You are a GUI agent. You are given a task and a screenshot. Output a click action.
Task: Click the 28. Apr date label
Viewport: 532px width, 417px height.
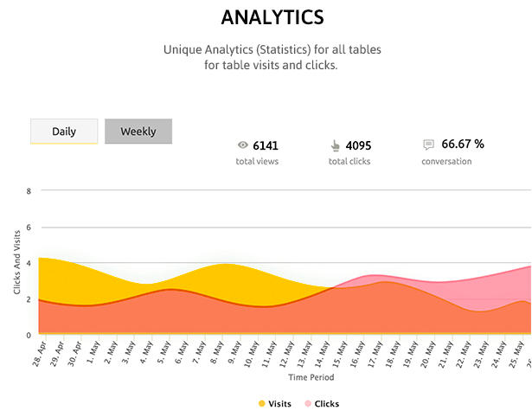coord(40,354)
